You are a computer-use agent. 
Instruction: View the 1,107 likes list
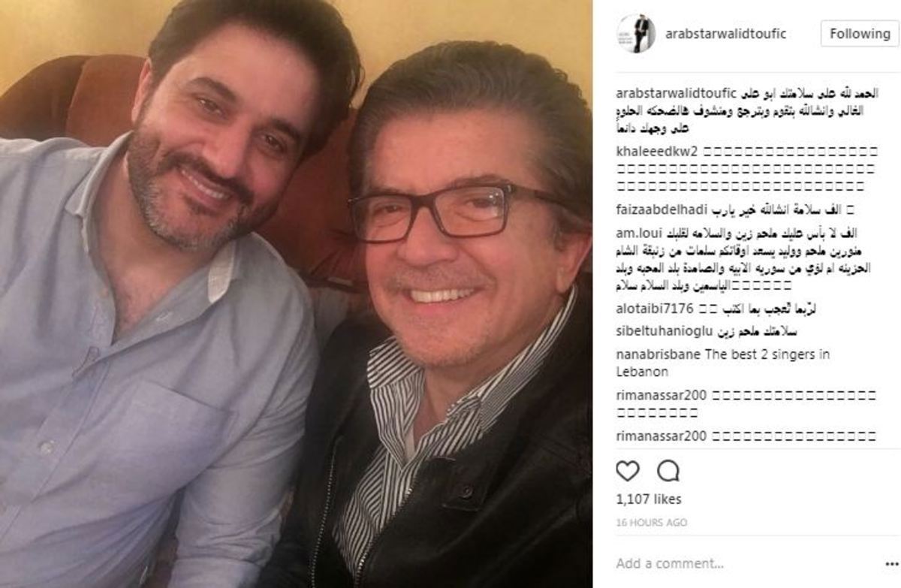(649, 499)
